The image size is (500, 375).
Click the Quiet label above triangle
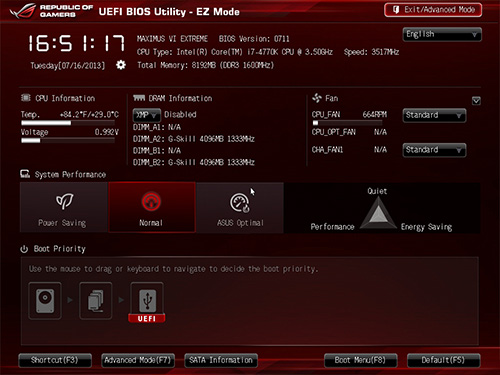click(x=377, y=191)
